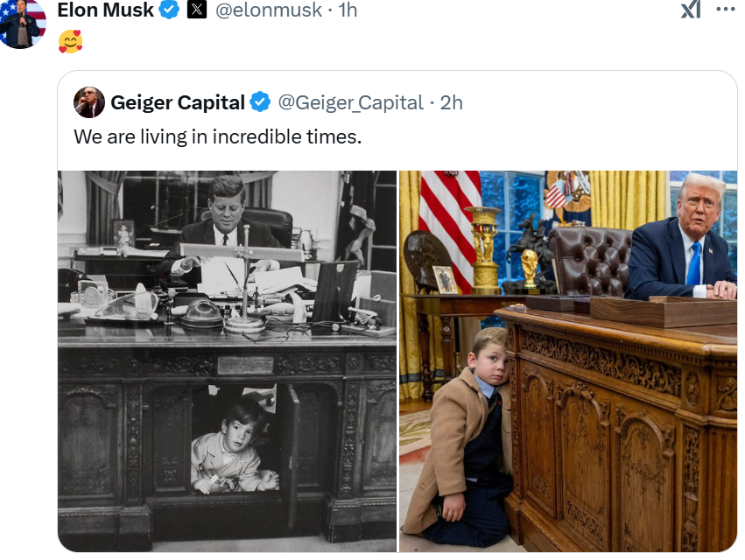Click the blue verified badge beside Elon Musk
This screenshot has height=560, width=745.
click(170, 10)
